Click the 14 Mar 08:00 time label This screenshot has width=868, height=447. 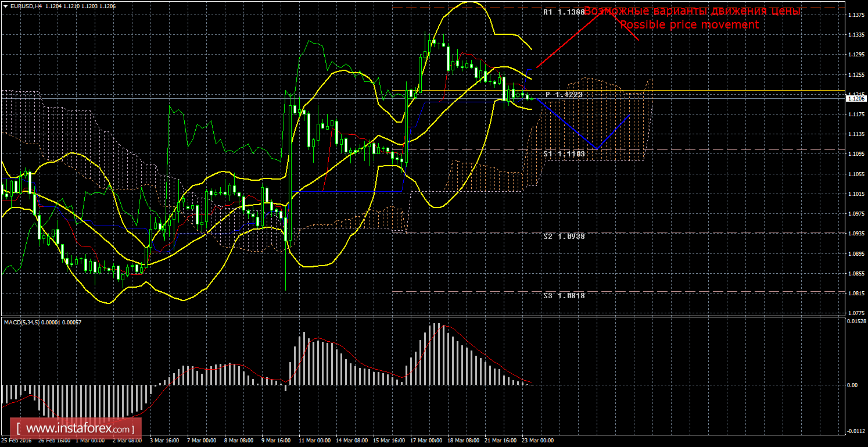(x=352, y=440)
